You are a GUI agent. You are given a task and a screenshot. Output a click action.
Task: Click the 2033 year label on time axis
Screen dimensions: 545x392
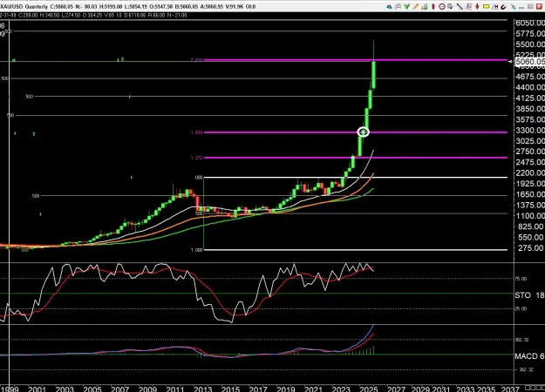(x=465, y=389)
